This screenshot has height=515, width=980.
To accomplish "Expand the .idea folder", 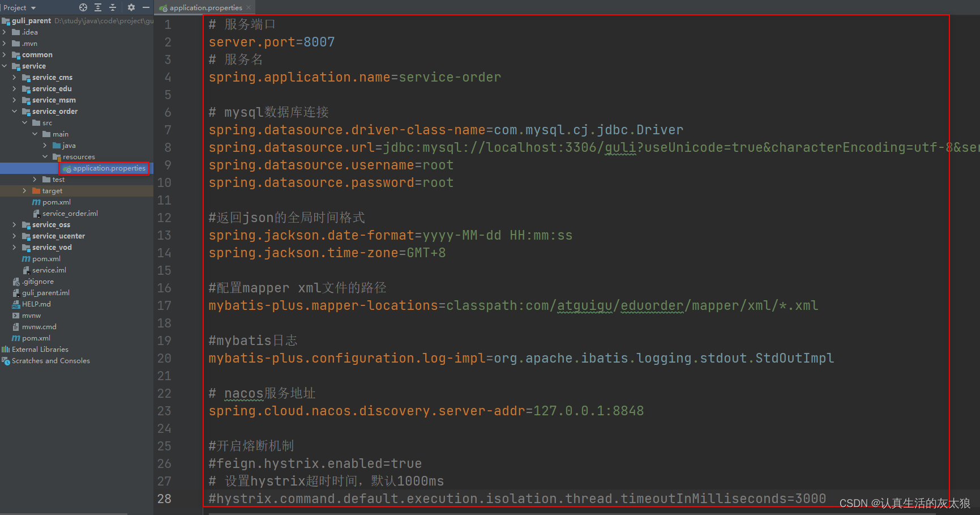I will pos(5,32).
